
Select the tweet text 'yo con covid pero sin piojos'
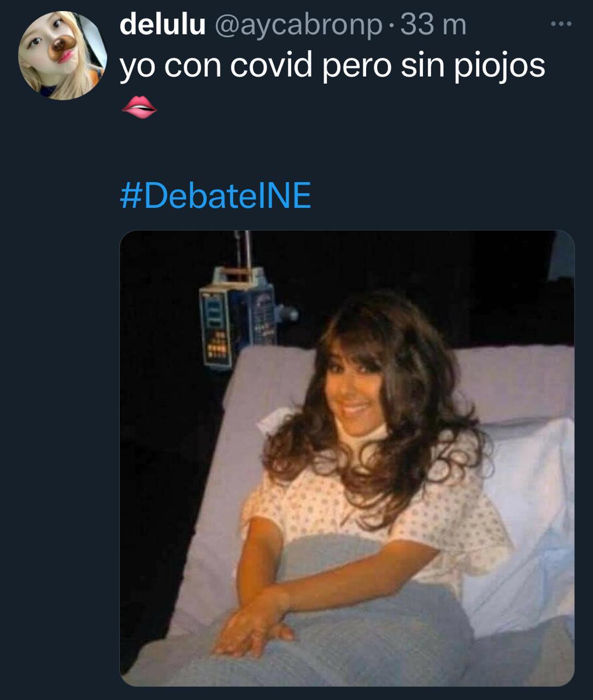[x=332, y=66]
